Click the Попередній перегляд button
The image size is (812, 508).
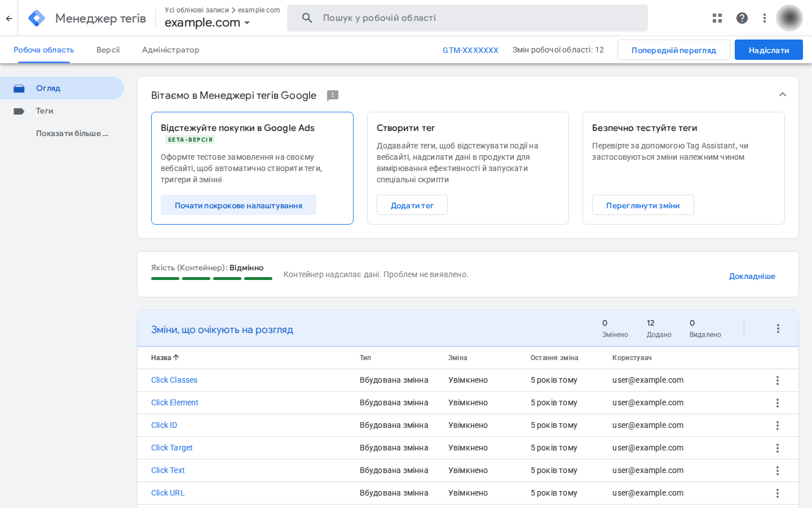[674, 50]
